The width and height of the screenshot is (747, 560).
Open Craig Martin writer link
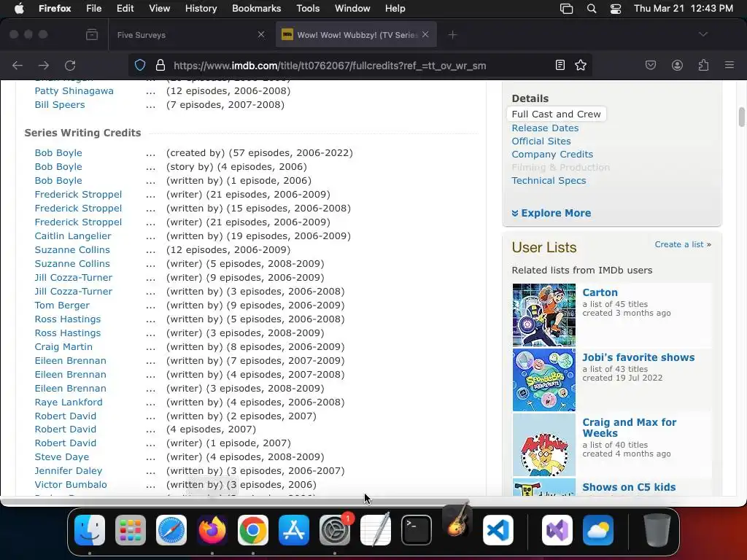coord(63,346)
